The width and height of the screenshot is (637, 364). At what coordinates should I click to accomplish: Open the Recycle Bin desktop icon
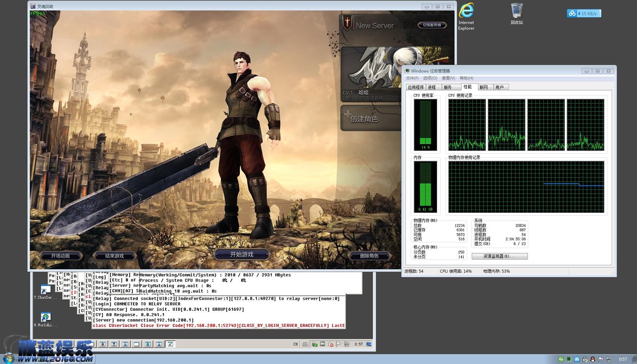coord(517,14)
